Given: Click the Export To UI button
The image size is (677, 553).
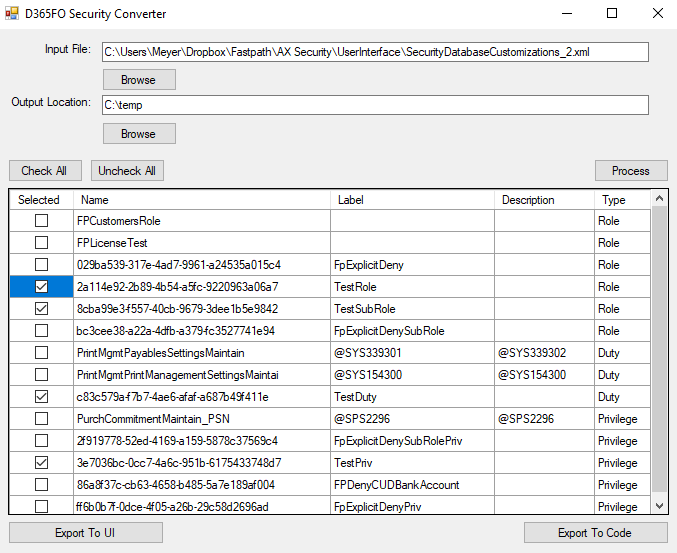Looking at the screenshot, I should (x=85, y=533).
